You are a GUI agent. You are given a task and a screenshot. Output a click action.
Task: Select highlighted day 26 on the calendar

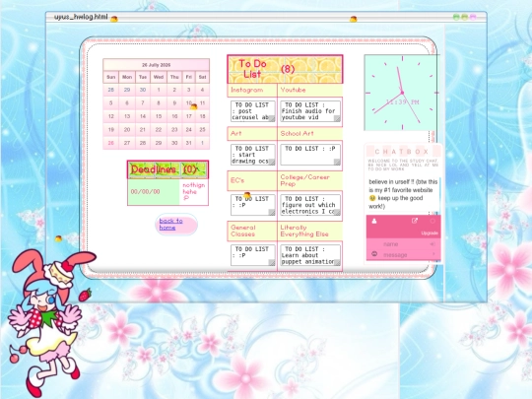click(111, 143)
